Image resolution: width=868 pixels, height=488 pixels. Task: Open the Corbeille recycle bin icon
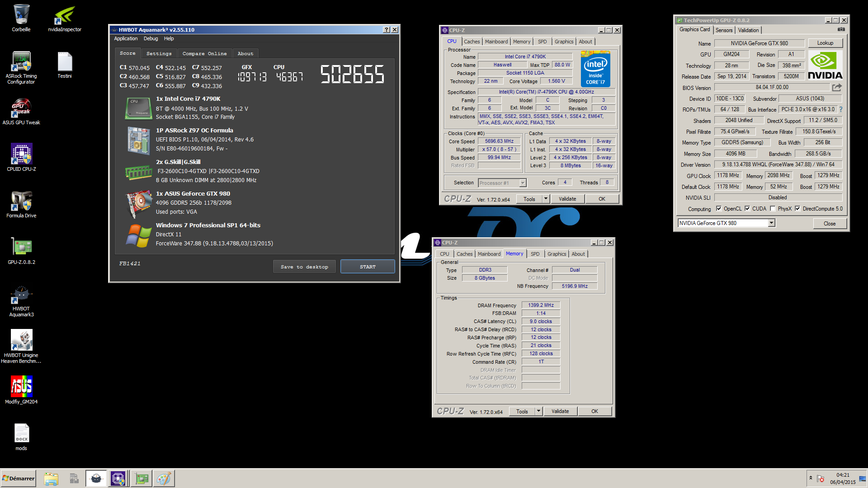pos(21,18)
